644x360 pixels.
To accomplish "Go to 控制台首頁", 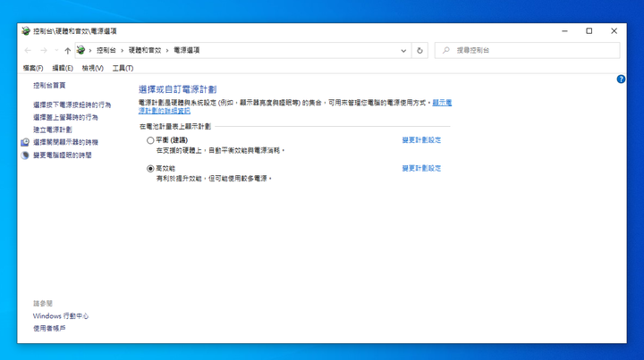I will (x=49, y=85).
